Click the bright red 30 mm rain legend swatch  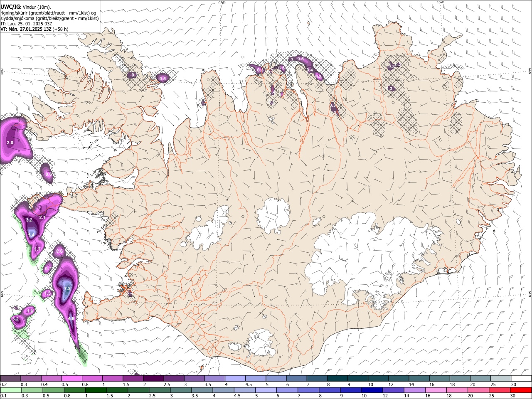[x=521, y=390]
